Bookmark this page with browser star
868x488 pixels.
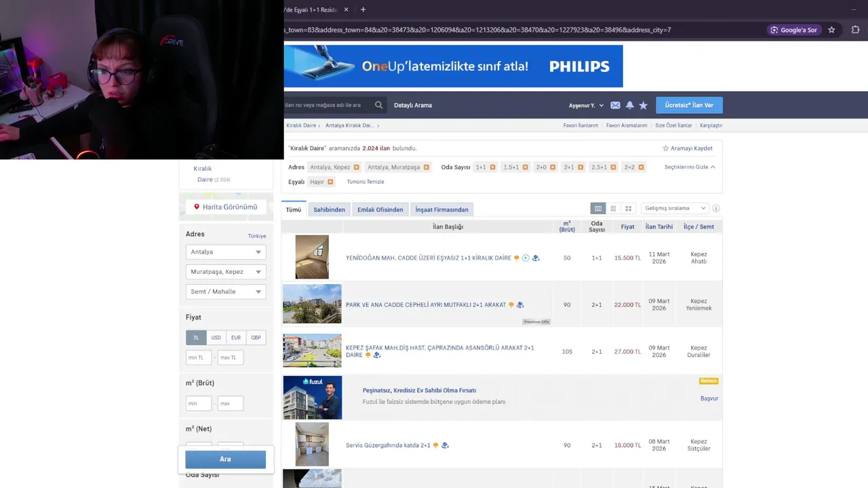pos(831,30)
